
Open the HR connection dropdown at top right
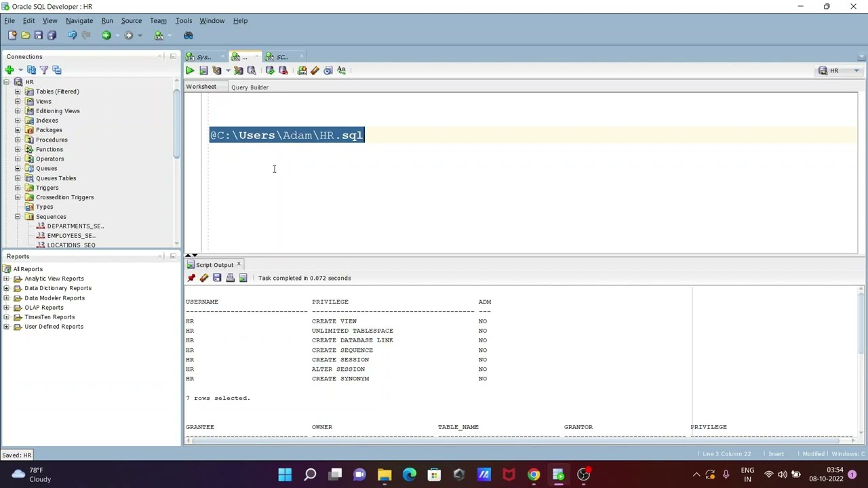click(x=840, y=70)
